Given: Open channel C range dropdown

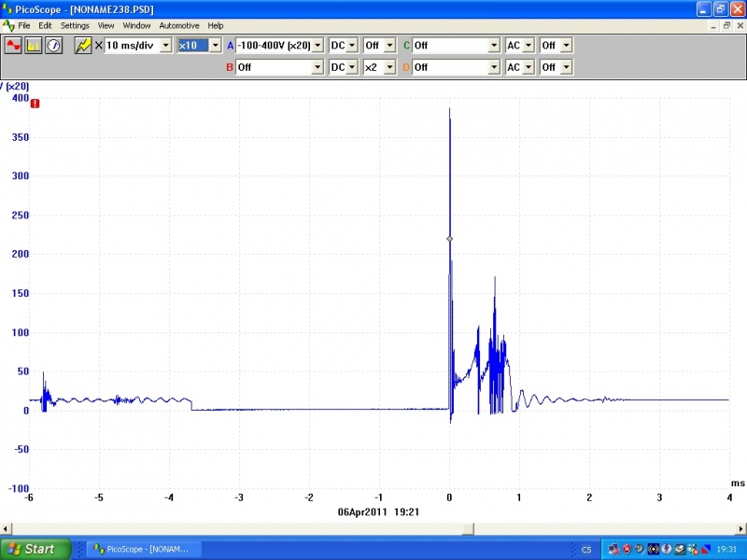Looking at the screenshot, I should point(492,45).
